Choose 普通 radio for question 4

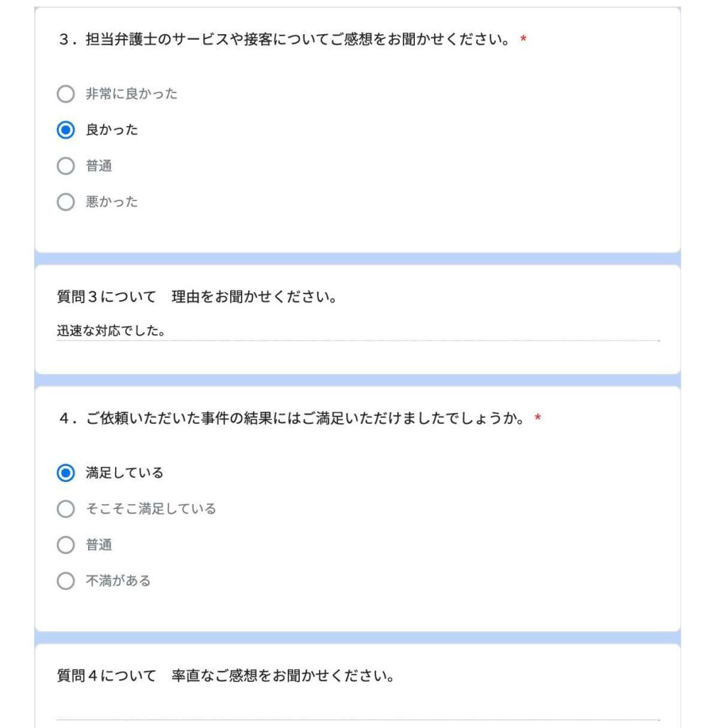65,545
